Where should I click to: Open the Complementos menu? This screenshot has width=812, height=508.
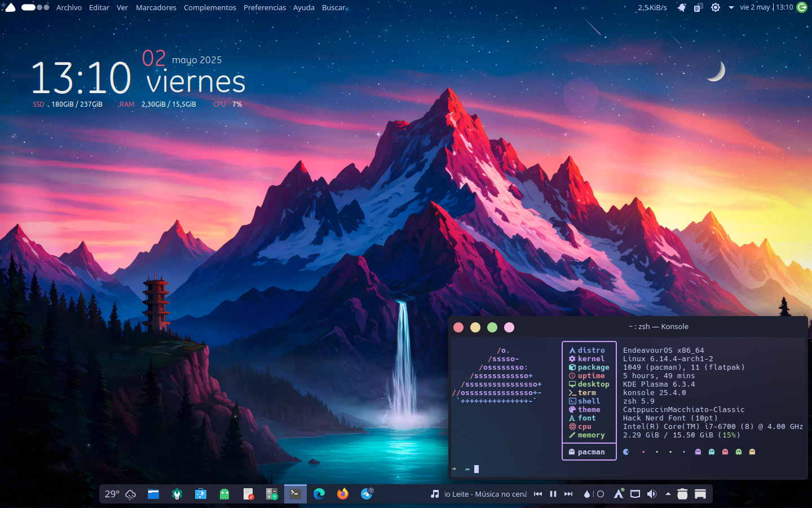210,7
